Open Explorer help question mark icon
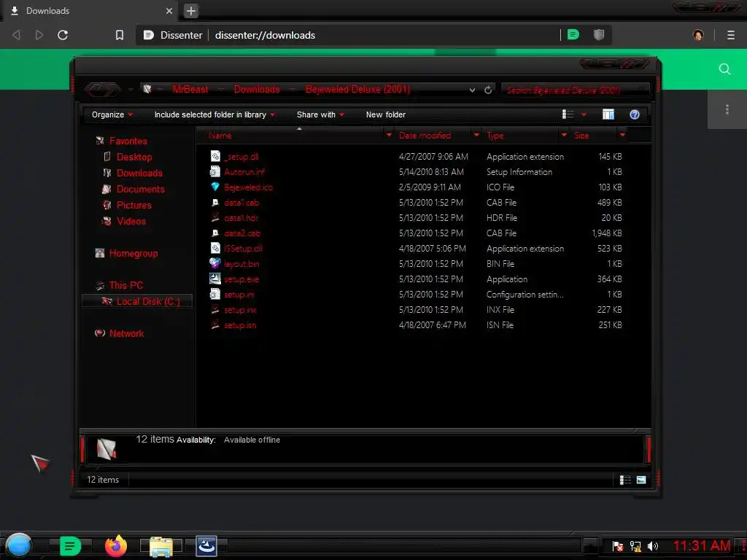 (x=634, y=114)
